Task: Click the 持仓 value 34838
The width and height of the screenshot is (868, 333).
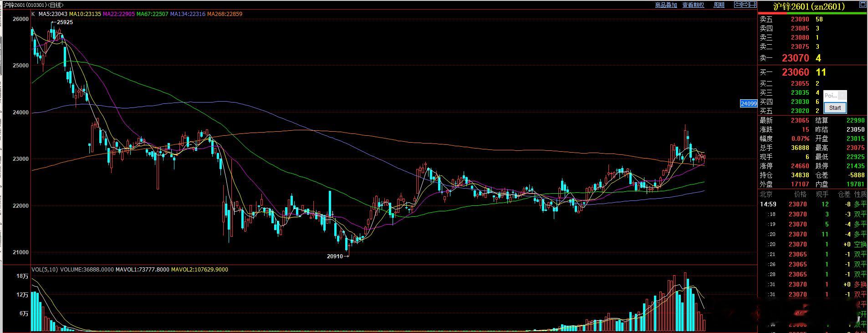Action: (x=800, y=175)
